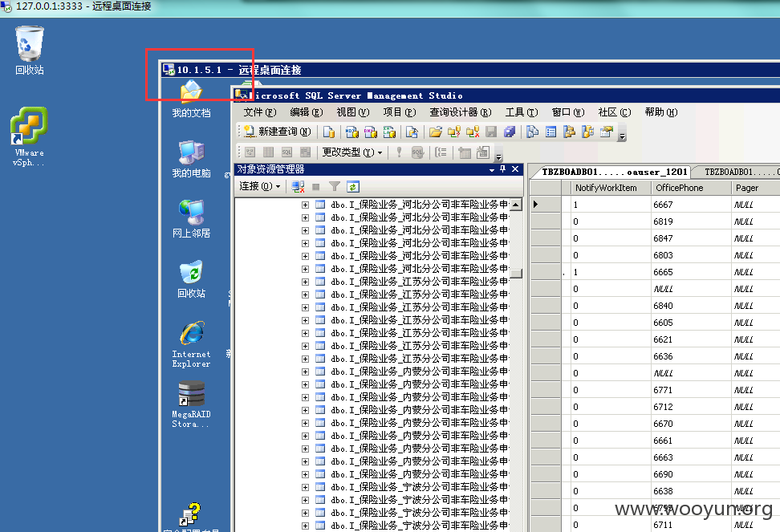Refresh the 对象资源管理器 tree
Image resolution: width=780 pixels, height=532 pixels.
[353, 187]
